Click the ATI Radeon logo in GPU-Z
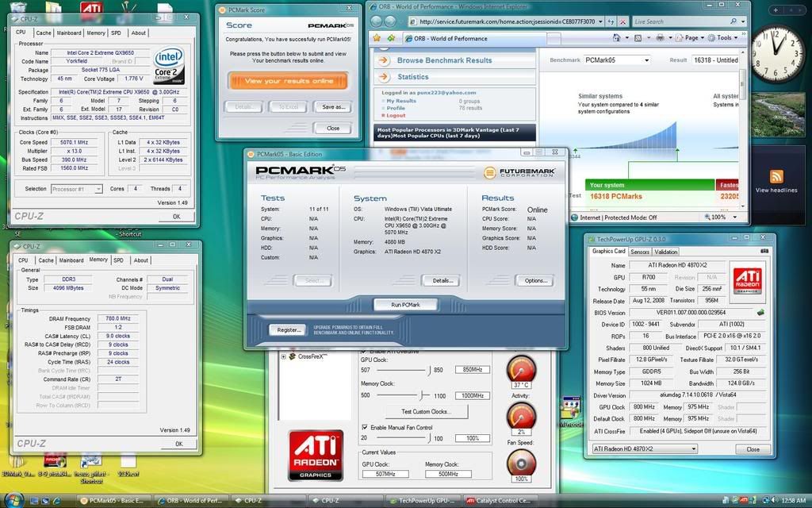The image size is (812, 508). pos(747,281)
